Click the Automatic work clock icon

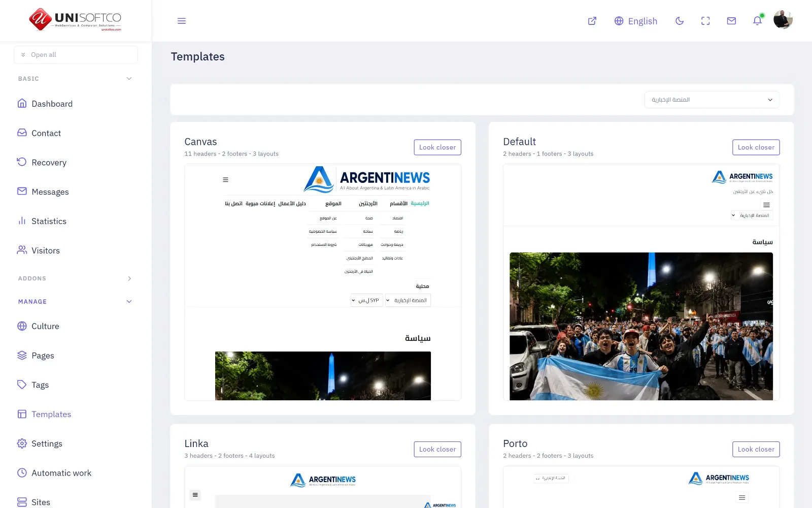(x=22, y=473)
